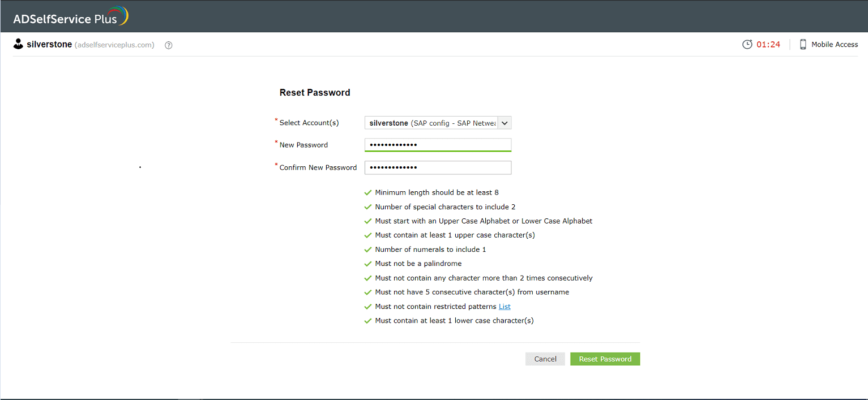Expand the Select Account(s) dropdown arrow
Screen dimensions: 868x400
[x=504, y=123]
